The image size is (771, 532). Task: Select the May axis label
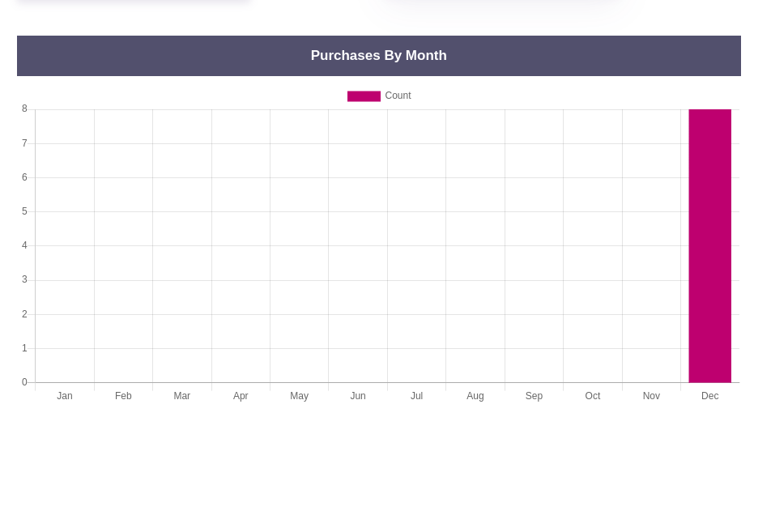coord(299,396)
